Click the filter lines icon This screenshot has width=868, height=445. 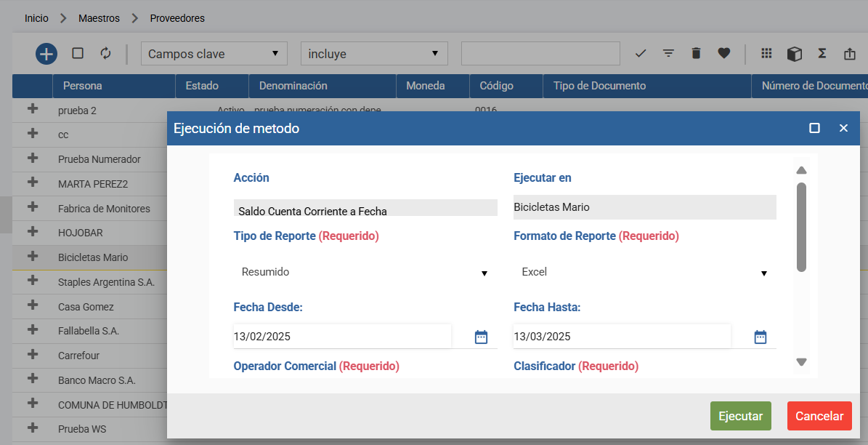tap(669, 53)
